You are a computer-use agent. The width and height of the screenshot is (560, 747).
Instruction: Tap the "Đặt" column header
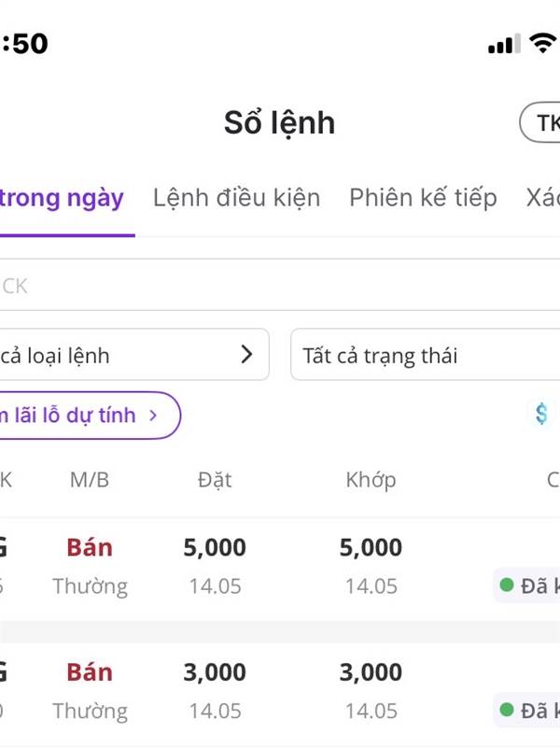(x=215, y=480)
